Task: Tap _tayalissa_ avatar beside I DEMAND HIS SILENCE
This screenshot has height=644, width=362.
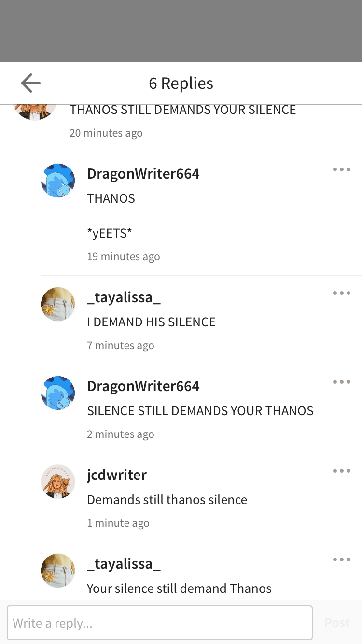Action: click(x=58, y=304)
